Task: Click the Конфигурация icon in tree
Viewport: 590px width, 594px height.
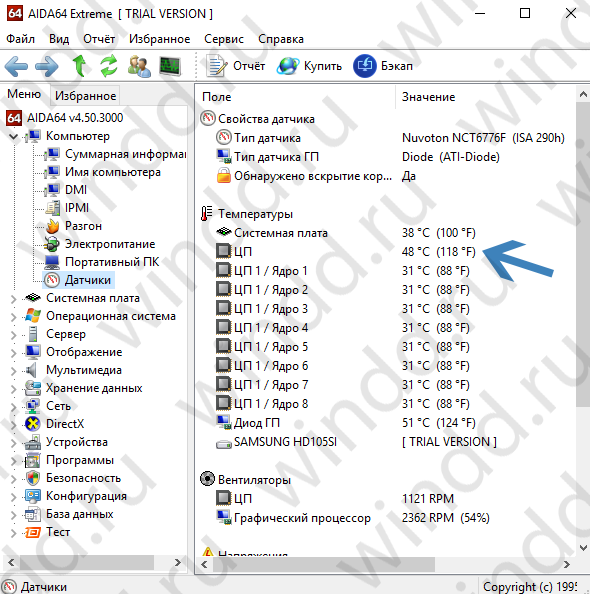Action: tap(33, 496)
